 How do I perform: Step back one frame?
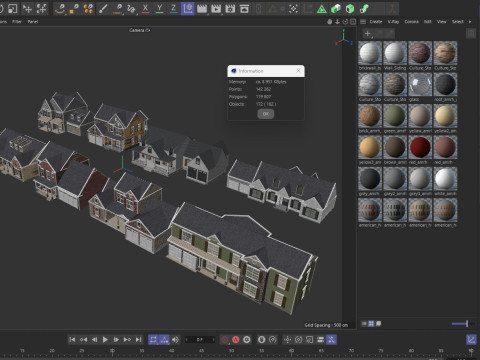pyautogui.click(x=94, y=340)
